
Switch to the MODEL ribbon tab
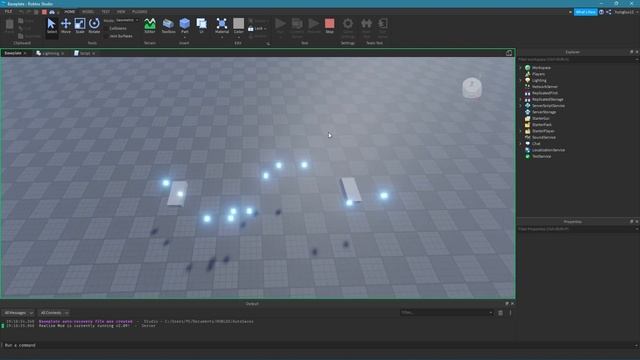coord(88,12)
